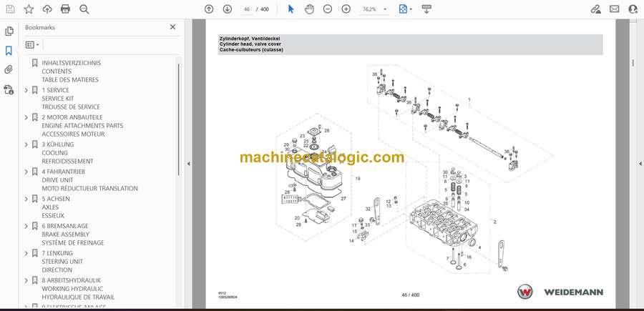Open the bookmarks options menu
644x311 pixels.
tap(32, 45)
